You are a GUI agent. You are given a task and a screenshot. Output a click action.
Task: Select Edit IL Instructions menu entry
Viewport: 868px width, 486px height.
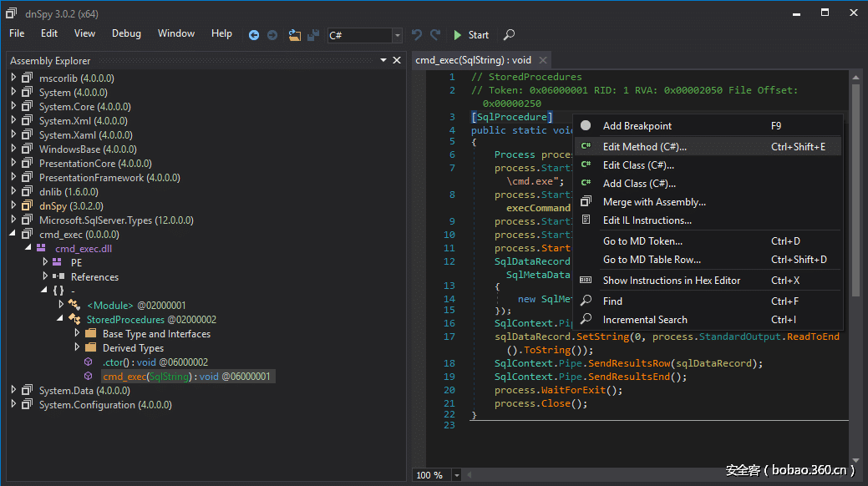coord(647,220)
